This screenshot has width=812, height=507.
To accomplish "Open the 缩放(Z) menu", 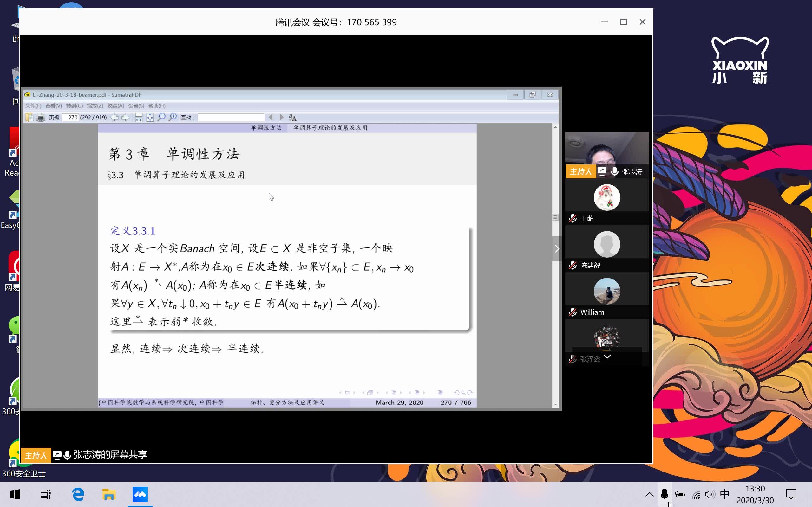I will tap(95, 106).
